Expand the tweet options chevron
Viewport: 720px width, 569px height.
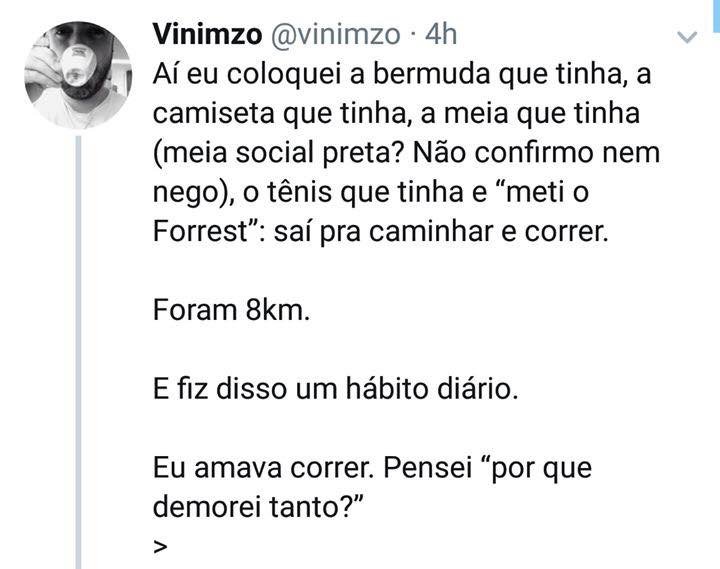[687, 37]
